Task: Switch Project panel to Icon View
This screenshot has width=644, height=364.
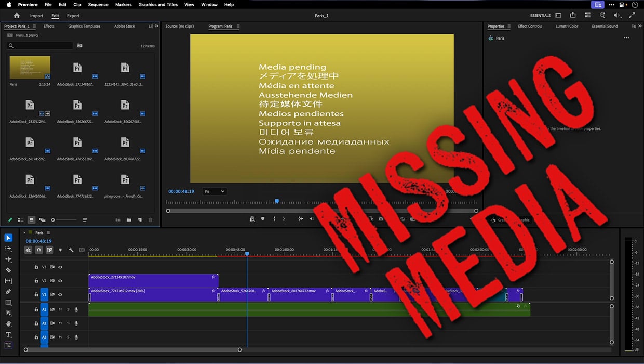Action: tap(32, 220)
